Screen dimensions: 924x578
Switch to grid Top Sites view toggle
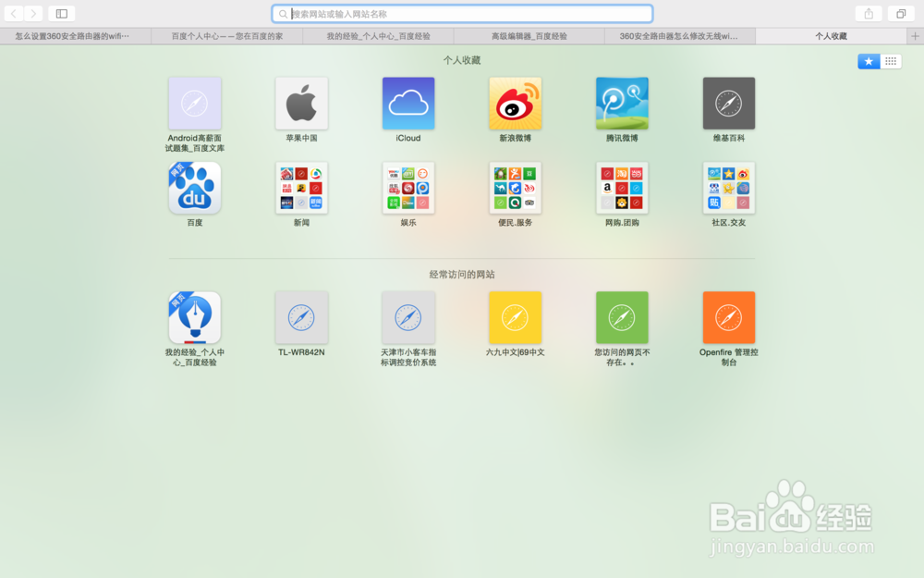click(x=891, y=61)
